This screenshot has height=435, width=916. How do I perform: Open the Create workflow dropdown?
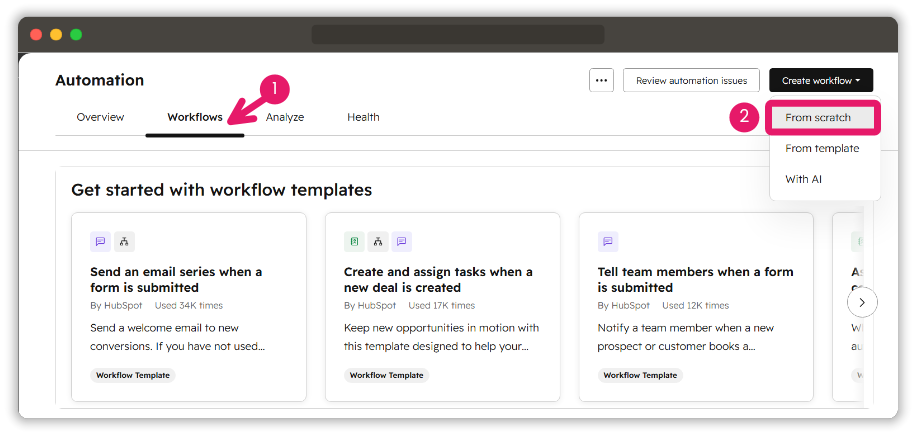(x=821, y=81)
